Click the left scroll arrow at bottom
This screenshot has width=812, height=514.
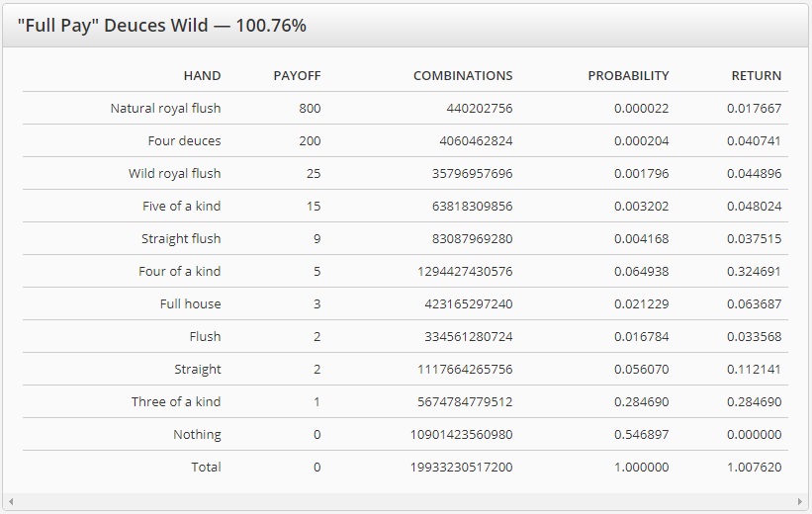coord(10,503)
